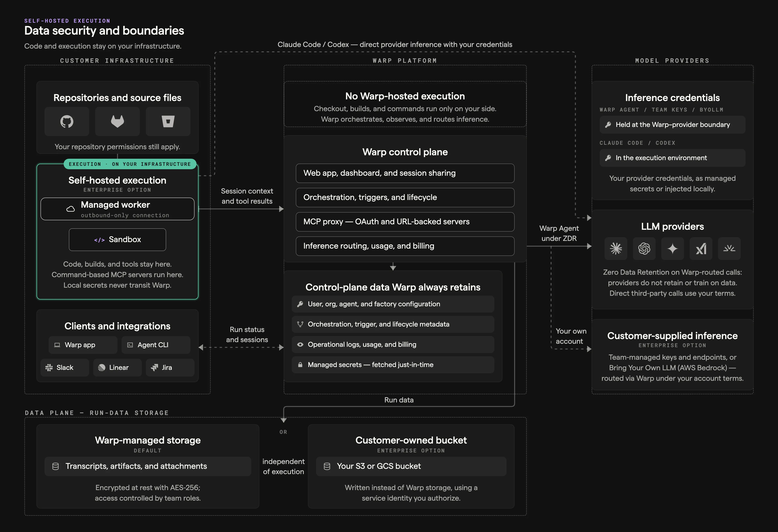Image resolution: width=778 pixels, height=532 pixels.
Task: Click the LLM providers heading
Action: [673, 227]
